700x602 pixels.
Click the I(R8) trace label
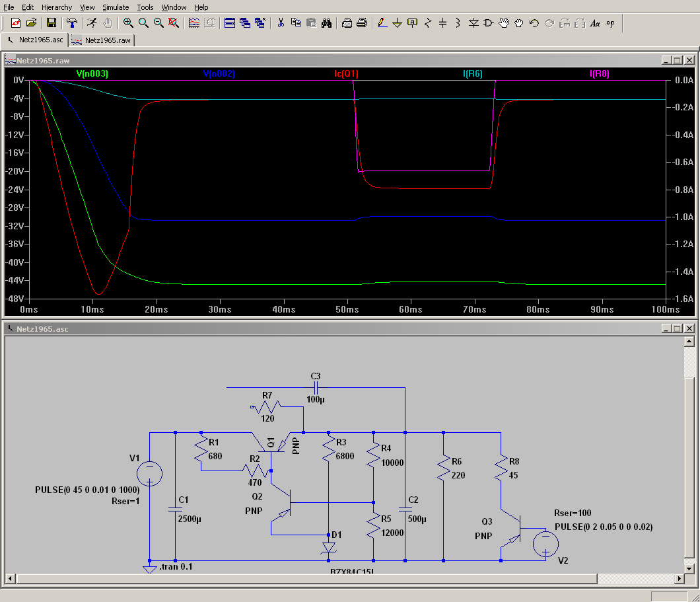tap(600, 74)
